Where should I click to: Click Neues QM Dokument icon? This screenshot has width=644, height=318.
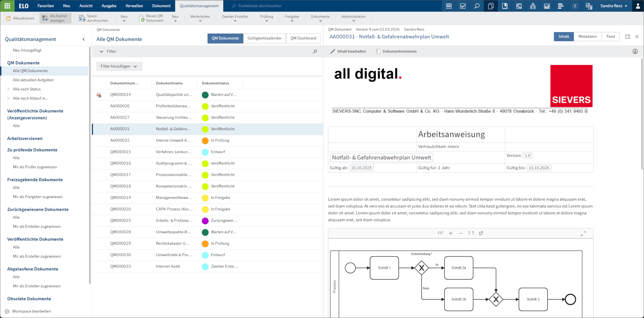pyautogui.click(x=142, y=19)
